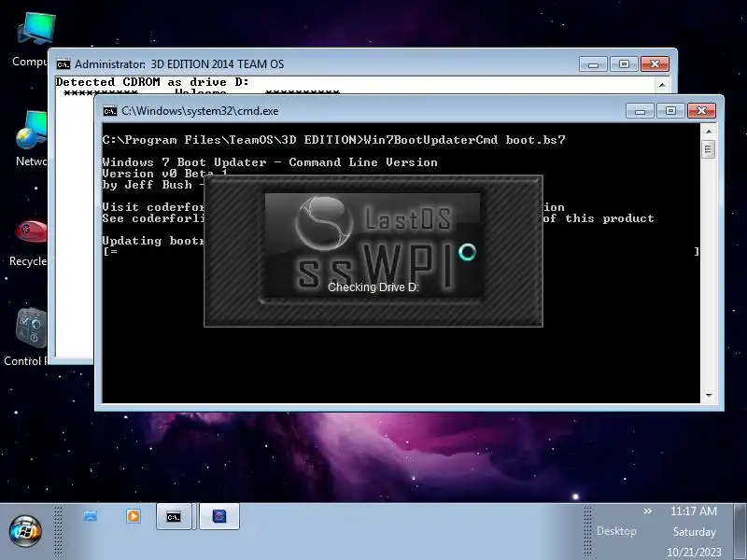Click the 'Checking Drive D:' status text
Viewport: 747px width, 560px height.
tap(373, 287)
